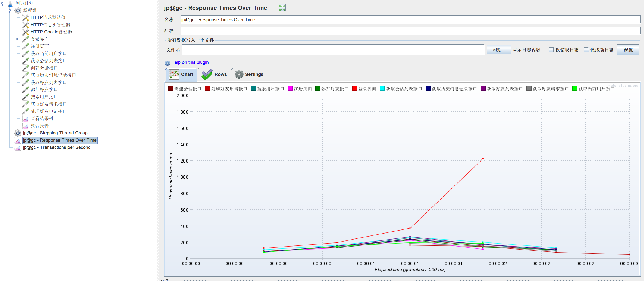The image size is (644, 281).
Task: Click the blue info icon beside Help
Action: click(167, 63)
